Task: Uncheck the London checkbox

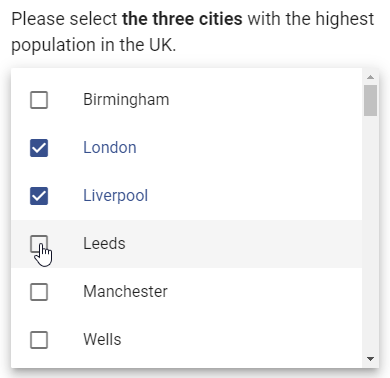Action: [x=39, y=148]
